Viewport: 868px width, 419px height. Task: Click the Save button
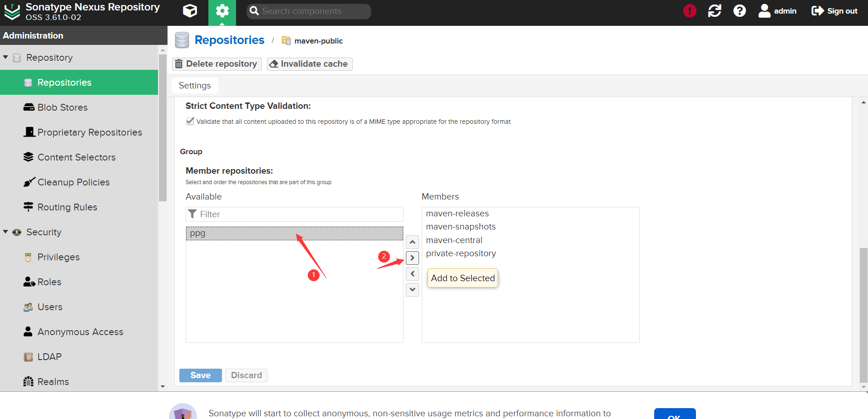[x=201, y=375]
